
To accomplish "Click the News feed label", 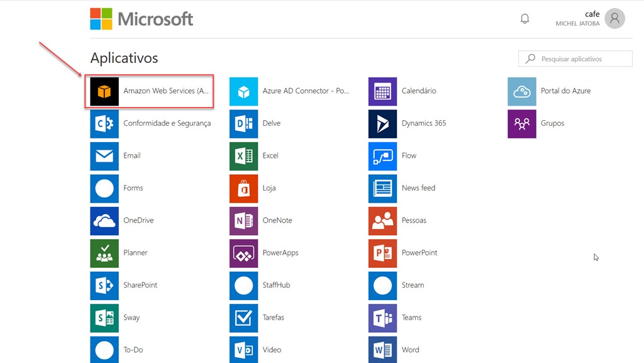I will coord(418,187).
